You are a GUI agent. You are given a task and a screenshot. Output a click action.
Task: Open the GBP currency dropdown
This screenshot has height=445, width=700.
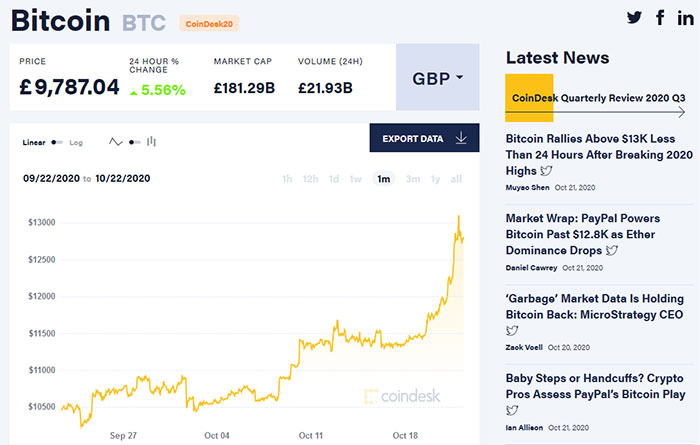click(x=438, y=77)
